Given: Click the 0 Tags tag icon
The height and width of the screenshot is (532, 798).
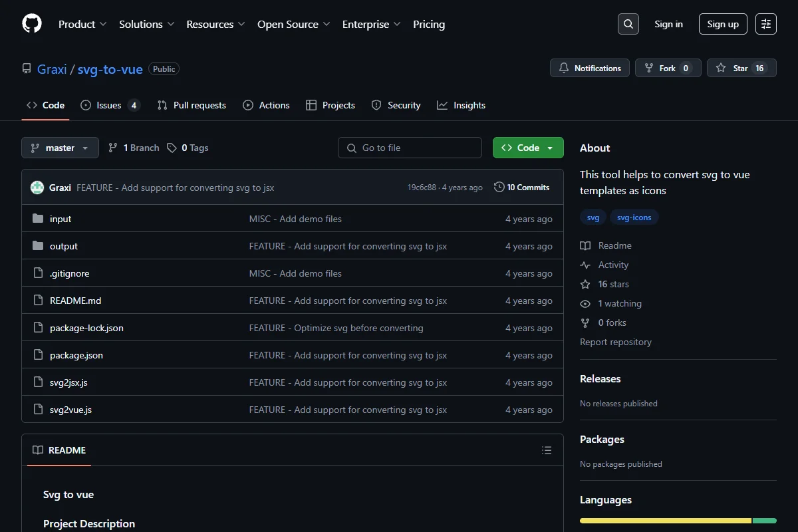Looking at the screenshot, I should click(x=172, y=148).
